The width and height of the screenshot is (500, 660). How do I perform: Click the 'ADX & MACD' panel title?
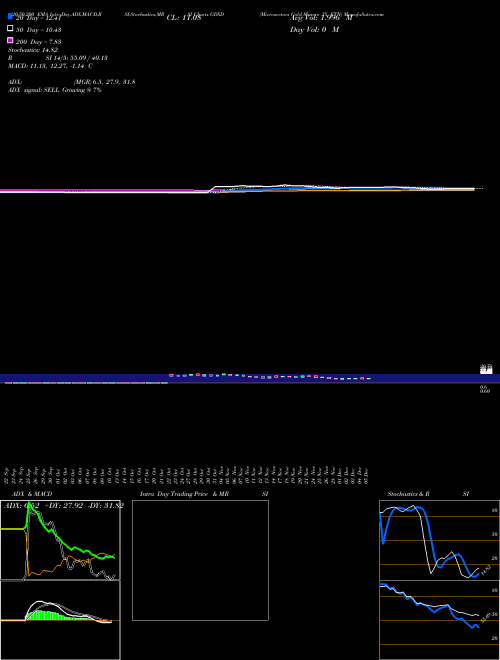point(32,494)
